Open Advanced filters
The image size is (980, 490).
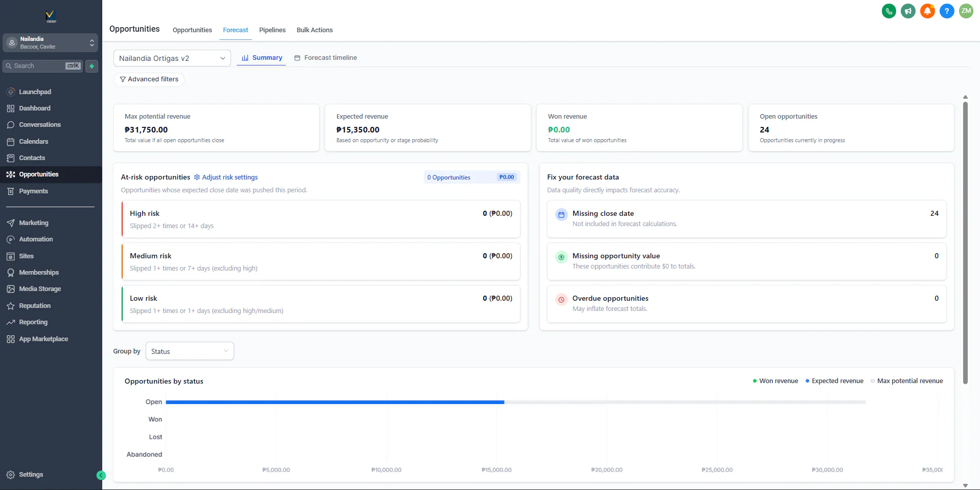click(149, 79)
